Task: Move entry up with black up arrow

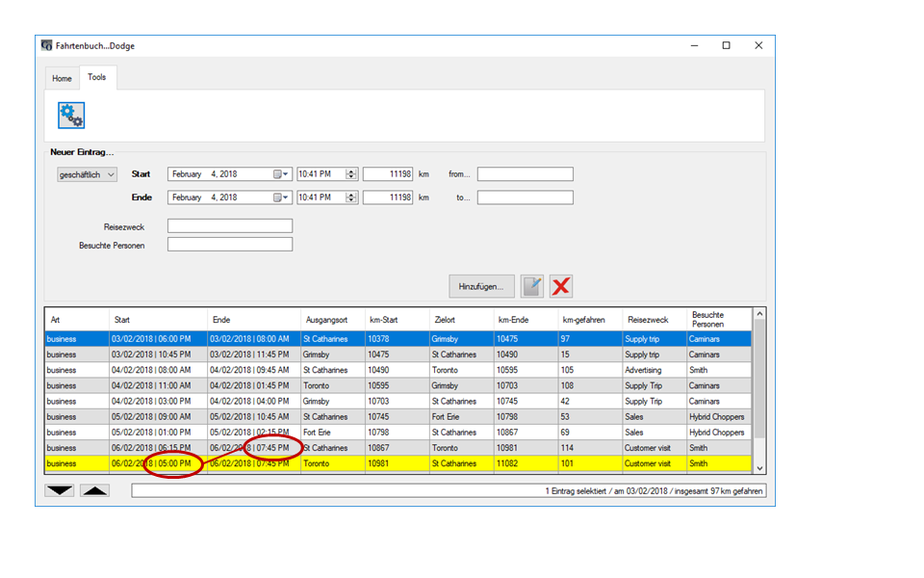Action: (94, 490)
